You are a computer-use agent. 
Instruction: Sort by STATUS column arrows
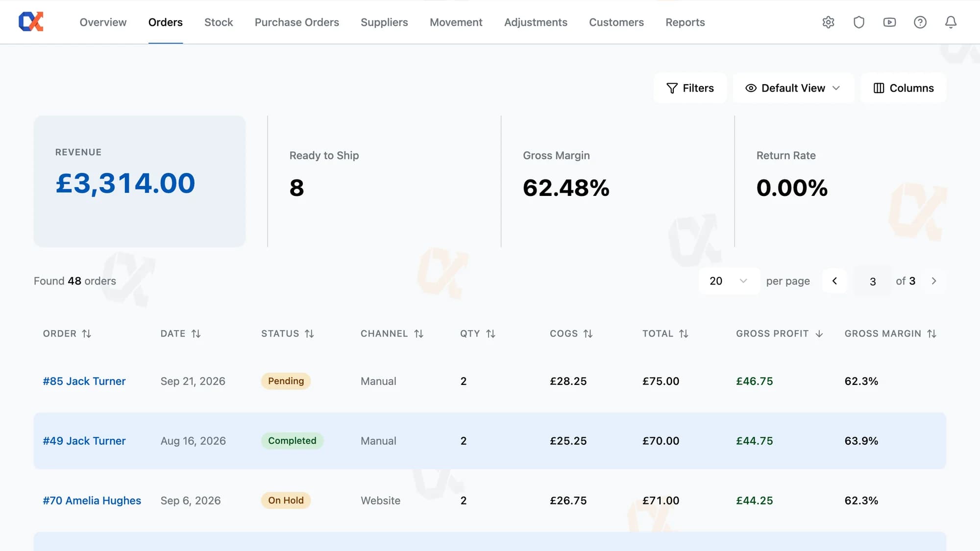[x=309, y=334]
